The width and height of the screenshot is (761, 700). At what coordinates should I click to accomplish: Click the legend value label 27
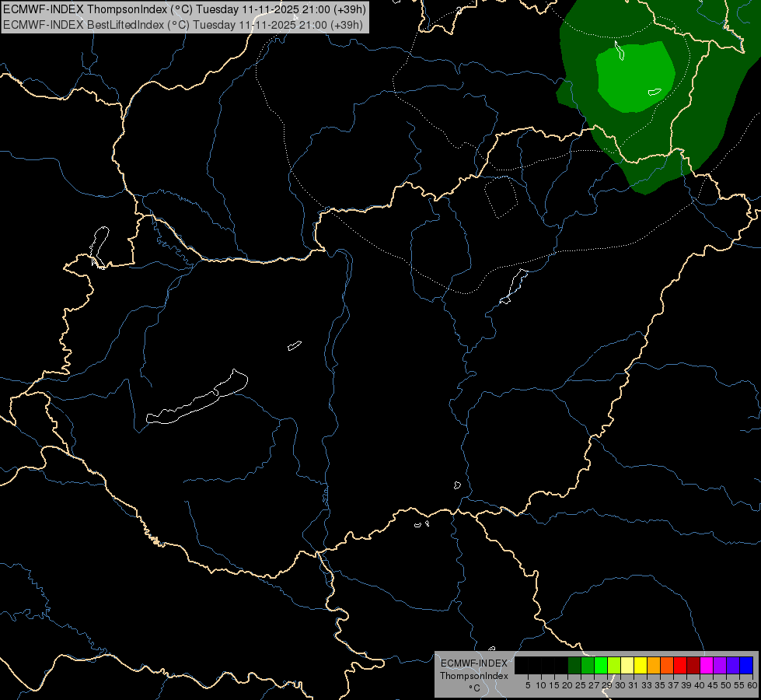point(594,685)
